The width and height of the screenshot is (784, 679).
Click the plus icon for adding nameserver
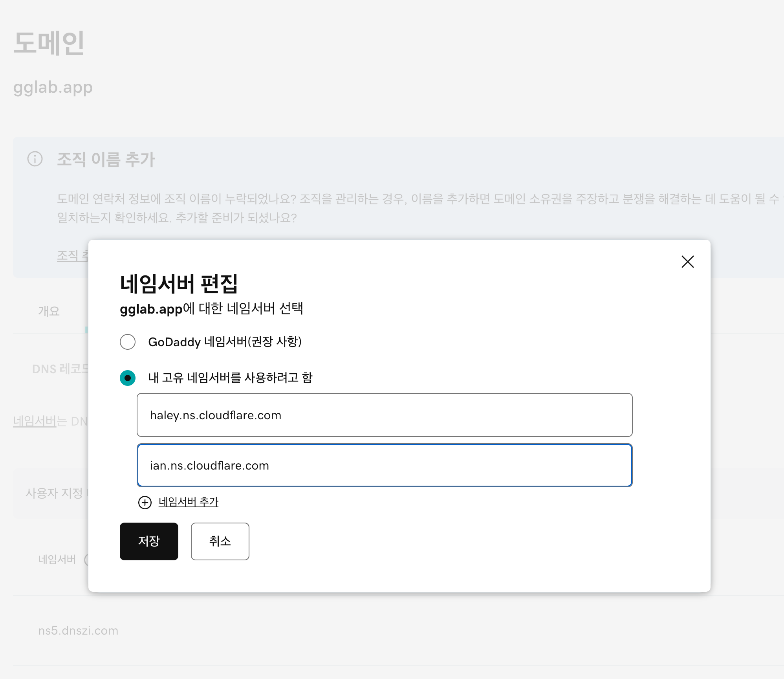tap(145, 502)
